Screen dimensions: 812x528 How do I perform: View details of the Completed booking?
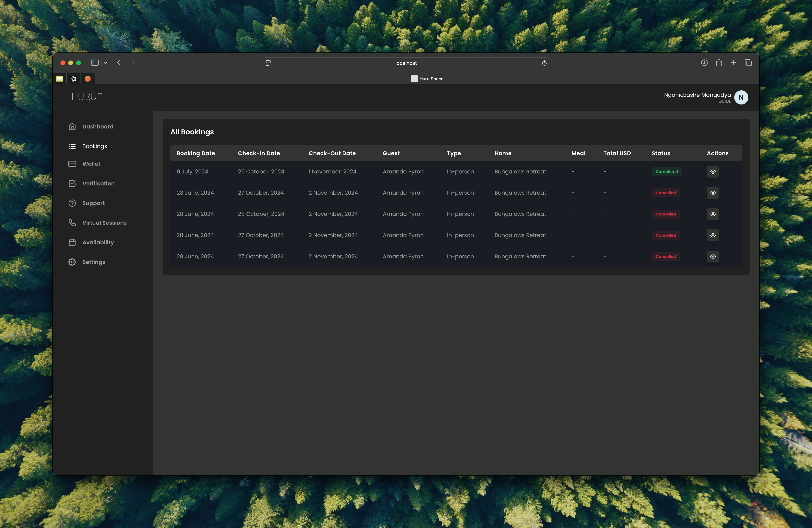tap(713, 172)
